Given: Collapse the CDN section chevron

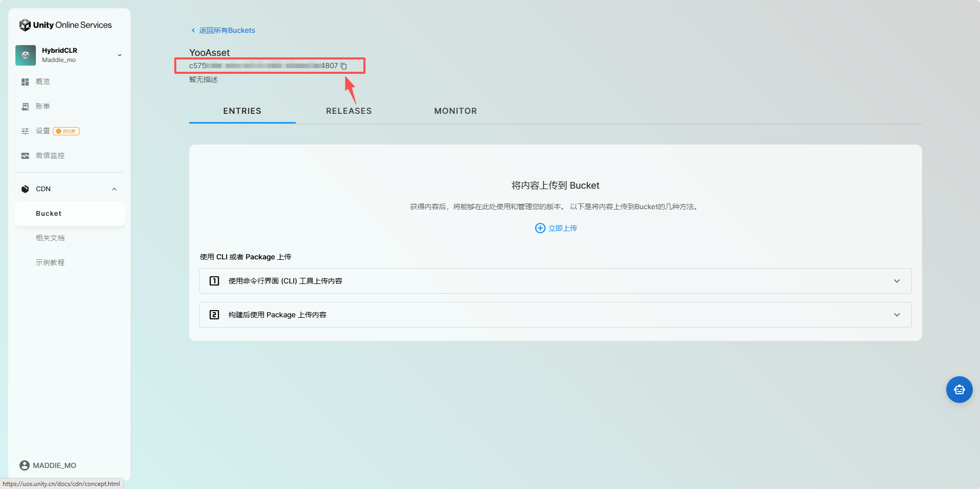Looking at the screenshot, I should point(114,189).
